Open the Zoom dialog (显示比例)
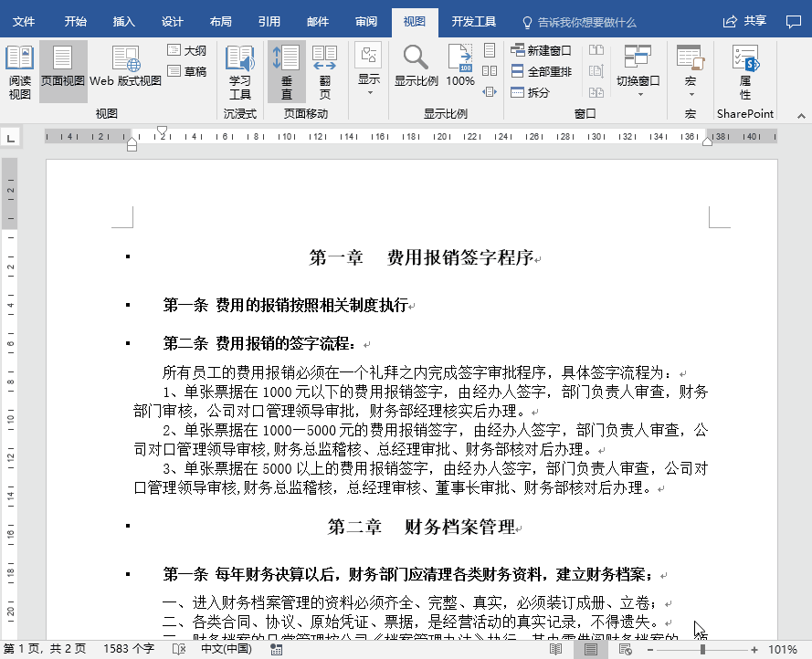The height and width of the screenshot is (659, 812). (416, 66)
